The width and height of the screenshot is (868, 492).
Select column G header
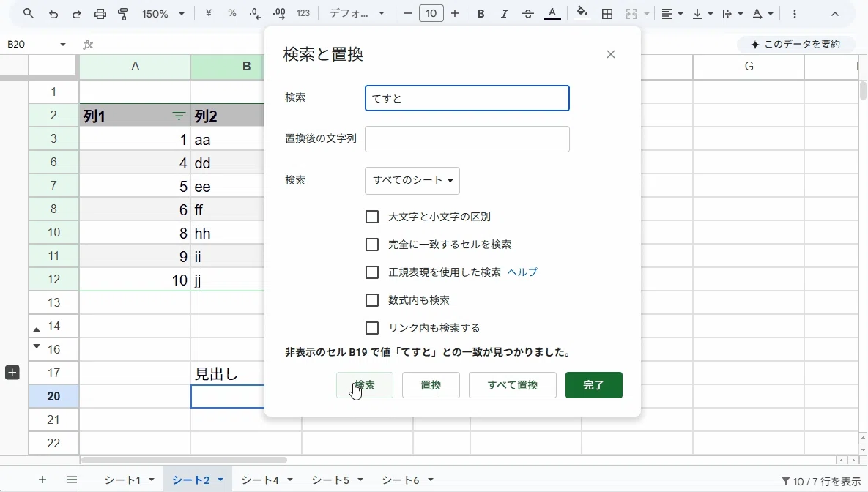pyautogui.click(x=749, y=67)
